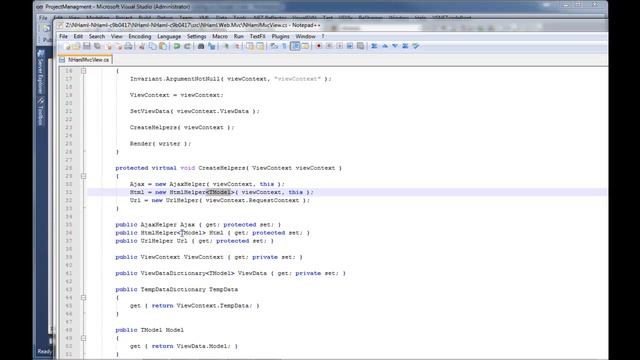Screen dimensions: 640x360
Task: Click the Close document toolbar icon
Action: click(x=109, y=46)
